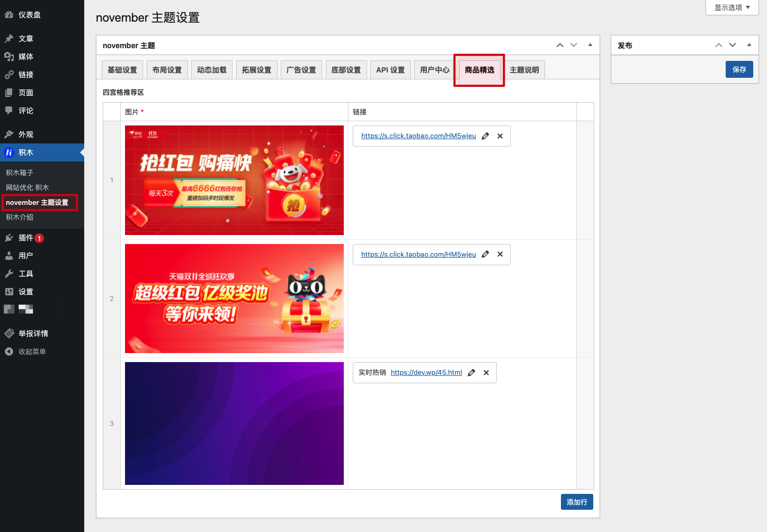Select the 广告设置 tab
This screenshot has width=767, height=532.
pos(301,70)
